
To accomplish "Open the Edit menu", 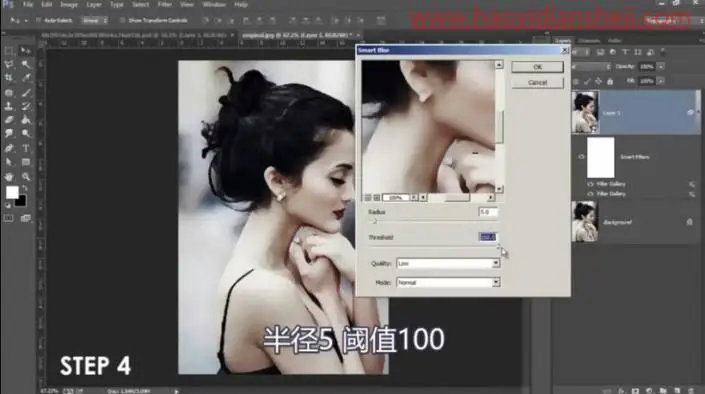I will pos(47,4).
